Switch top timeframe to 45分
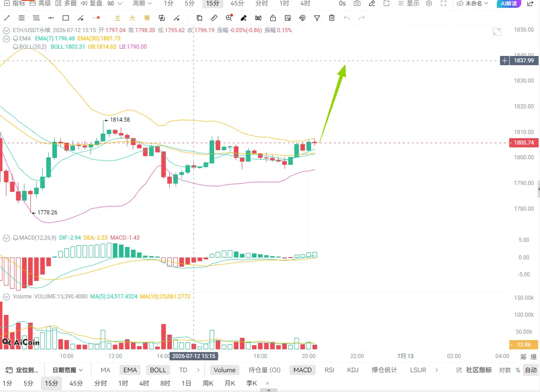 point(237,3)
